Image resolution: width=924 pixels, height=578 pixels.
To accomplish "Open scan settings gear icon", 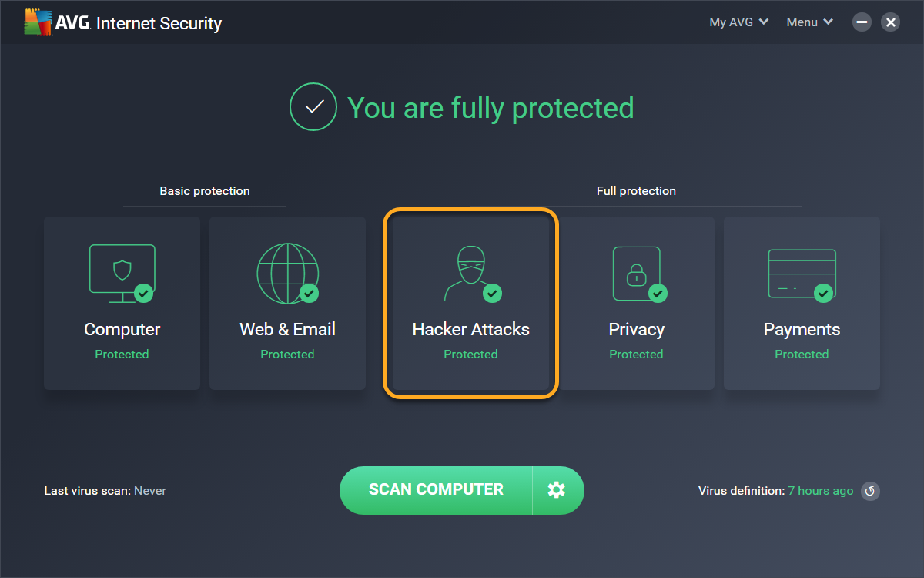I will [557, 490].
